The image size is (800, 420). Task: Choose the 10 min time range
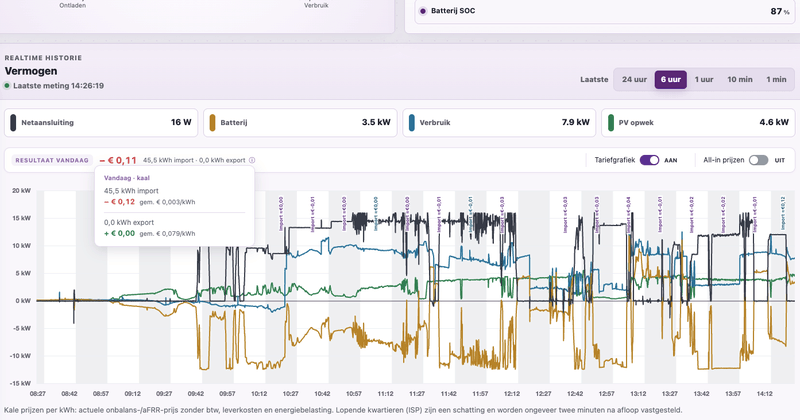(x=739, y=80)
